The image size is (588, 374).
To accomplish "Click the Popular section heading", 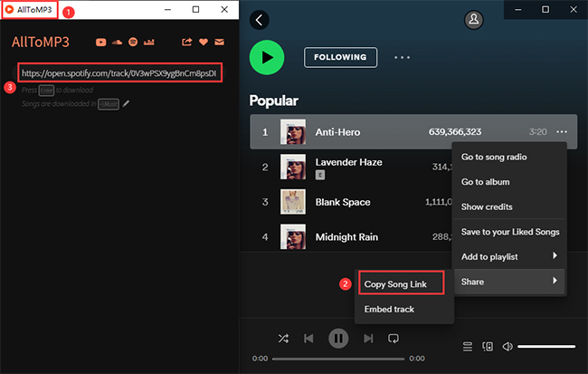I will pyautogui.click(x=274, y=101).
